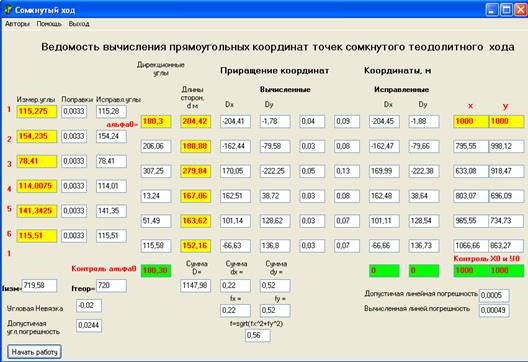Screen dimensions: 528x362
Task: Click the Допустимая линейная погрешность field 0,0005
Action: [x=494, y=295]
